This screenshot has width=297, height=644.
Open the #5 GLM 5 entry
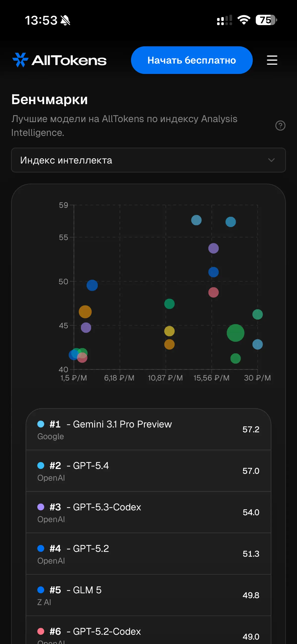148,595
